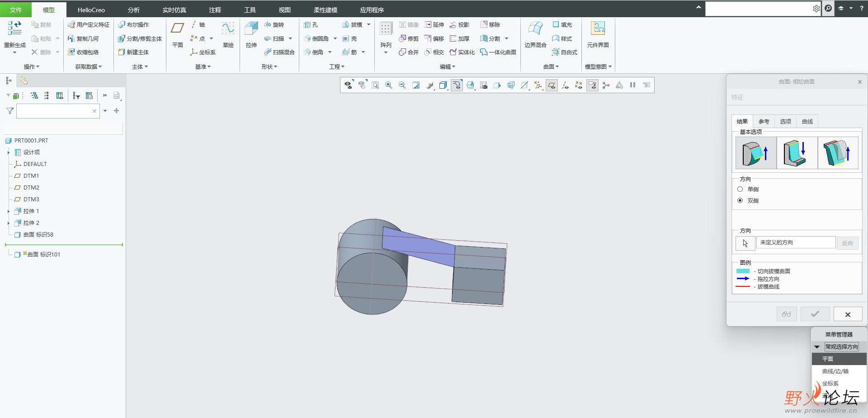This screenshot has height=418, width=868.
Task: Switch to the 视图 ribbon tab
Action: [x=285, y=9]
